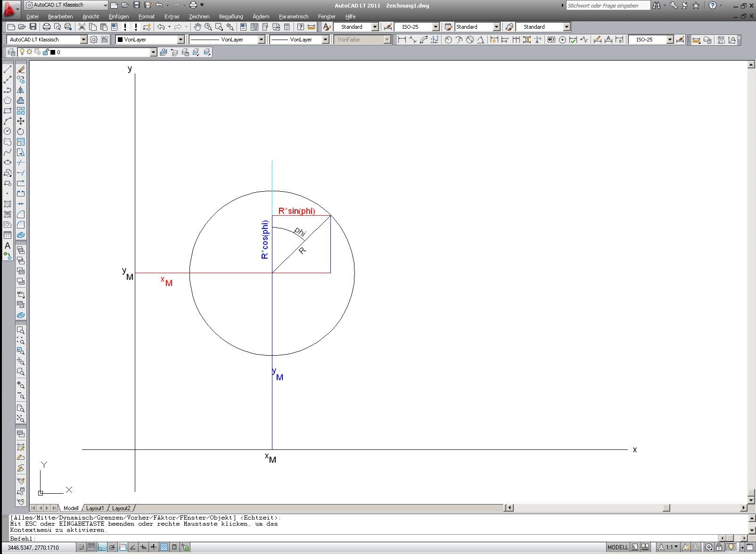Toggle layer 0 lightbulb on/off
The height and width of the screenshot is (554, 756).
click(x=22, y=52)
